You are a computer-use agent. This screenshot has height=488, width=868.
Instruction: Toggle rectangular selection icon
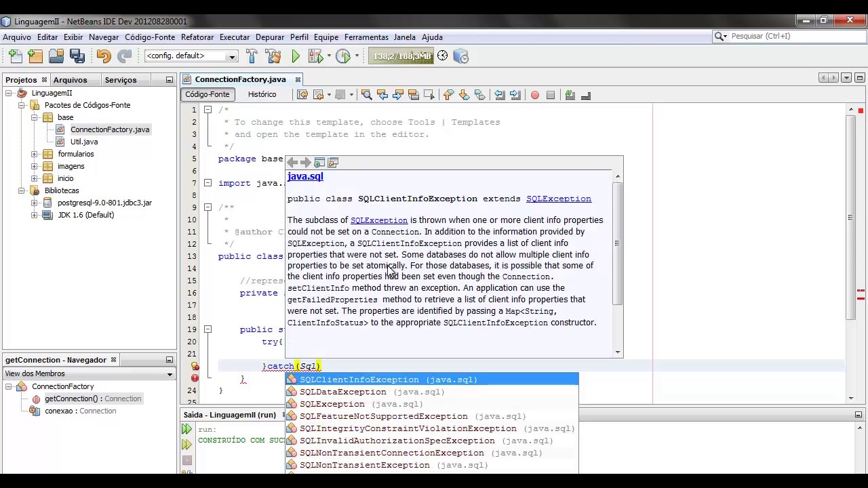click(x=429, y=95)
